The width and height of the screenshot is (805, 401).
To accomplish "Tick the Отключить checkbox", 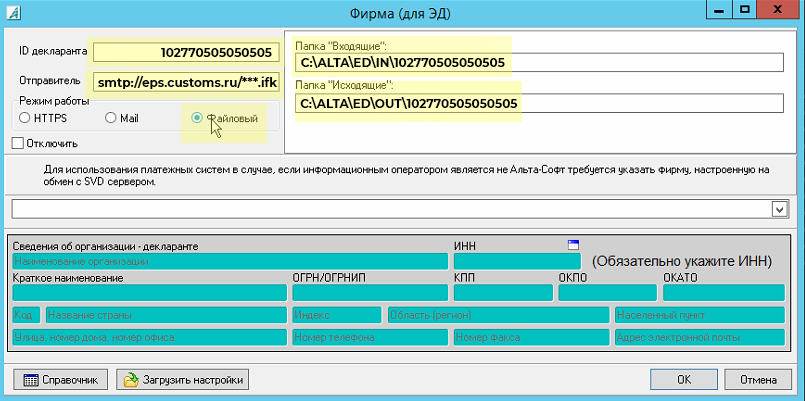I will pos(17,143).
